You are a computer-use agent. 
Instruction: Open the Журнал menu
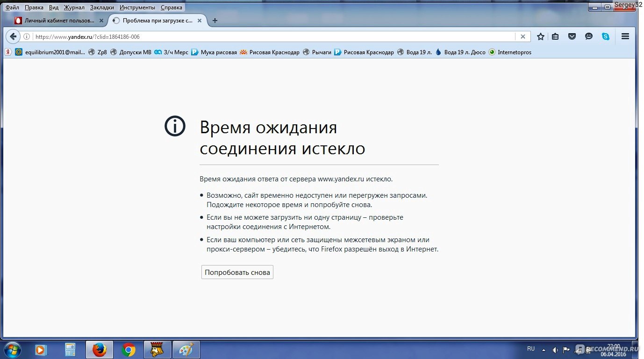pyautogui.click(x=74, y=7)
